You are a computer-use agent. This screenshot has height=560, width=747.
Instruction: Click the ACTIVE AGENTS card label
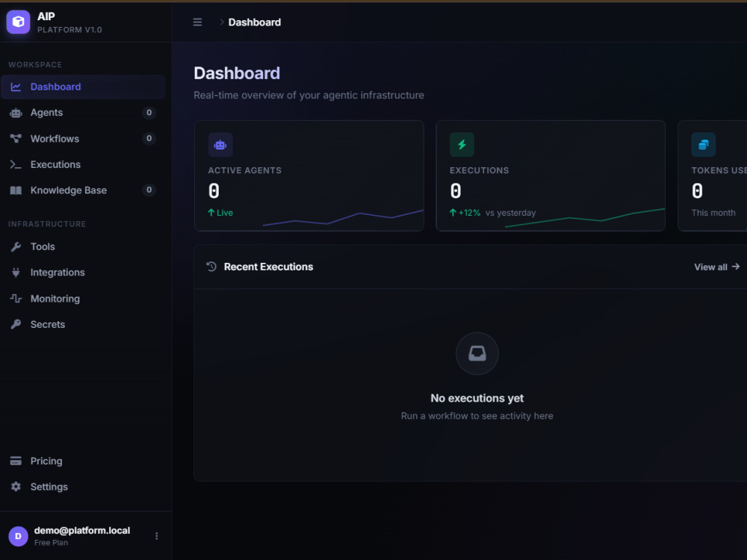pos(245,170)
